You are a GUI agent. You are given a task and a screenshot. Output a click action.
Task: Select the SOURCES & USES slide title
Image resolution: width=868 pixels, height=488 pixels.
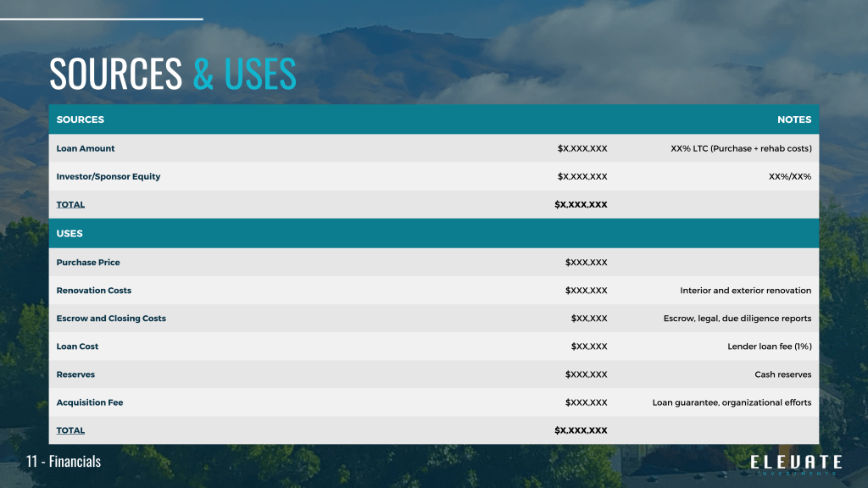coord(173,74)
